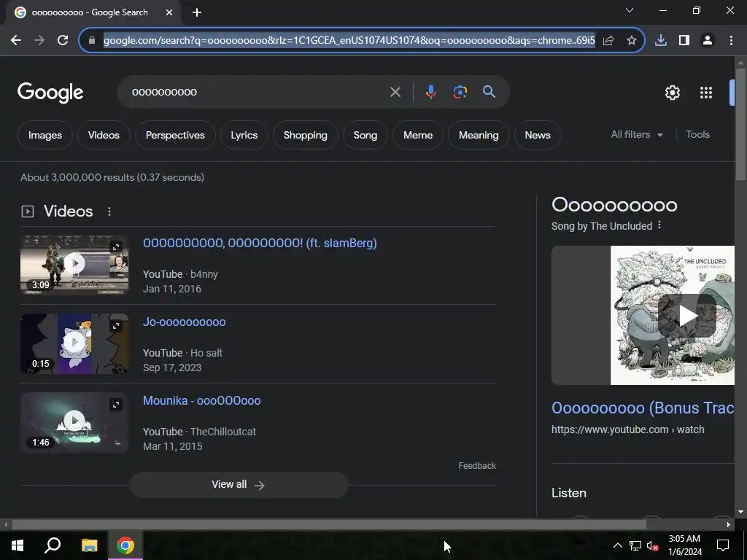The height and width of the screenshot is (560, 747).
Task: Open the slamBerg video title link
Action: tap(260, 243)
